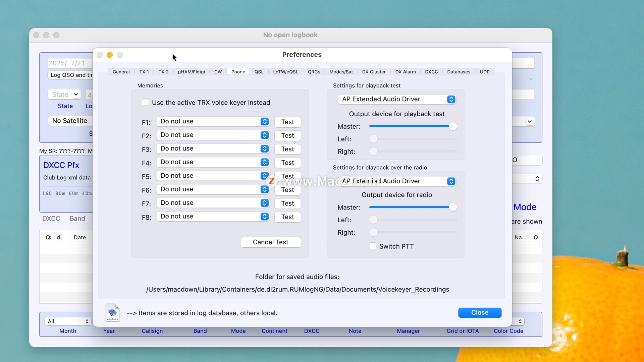Open the F4 memory dropdown
This screenshot has height=362, width=644.
pyautogui.click(x=213, y=162)
